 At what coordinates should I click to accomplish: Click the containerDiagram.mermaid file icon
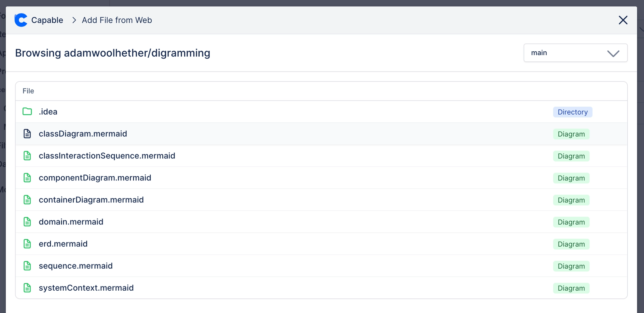[x=27, y=200]
